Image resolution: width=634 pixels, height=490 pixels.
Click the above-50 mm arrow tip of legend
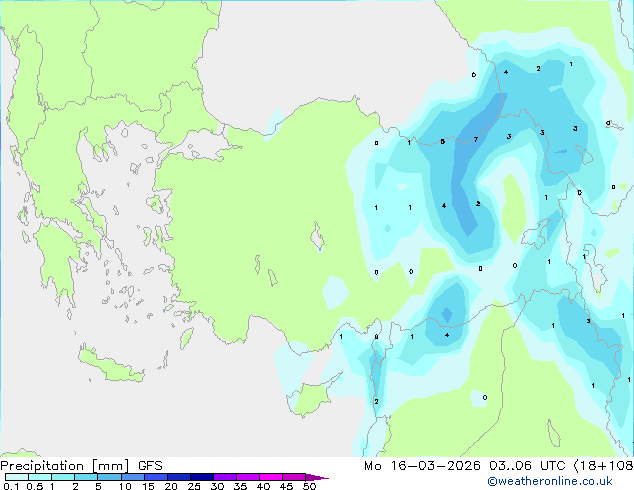[317, 477]
